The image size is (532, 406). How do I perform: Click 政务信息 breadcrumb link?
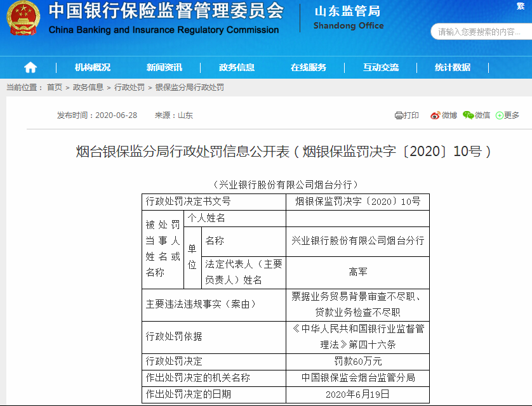pyautogui.click(x=88, y=88)
